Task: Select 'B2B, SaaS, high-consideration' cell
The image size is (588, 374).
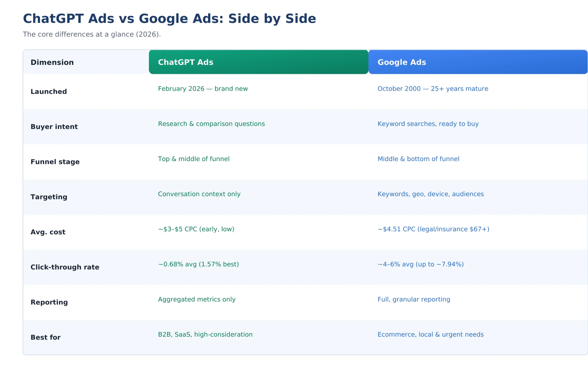Action: click(x=205, y=335)
